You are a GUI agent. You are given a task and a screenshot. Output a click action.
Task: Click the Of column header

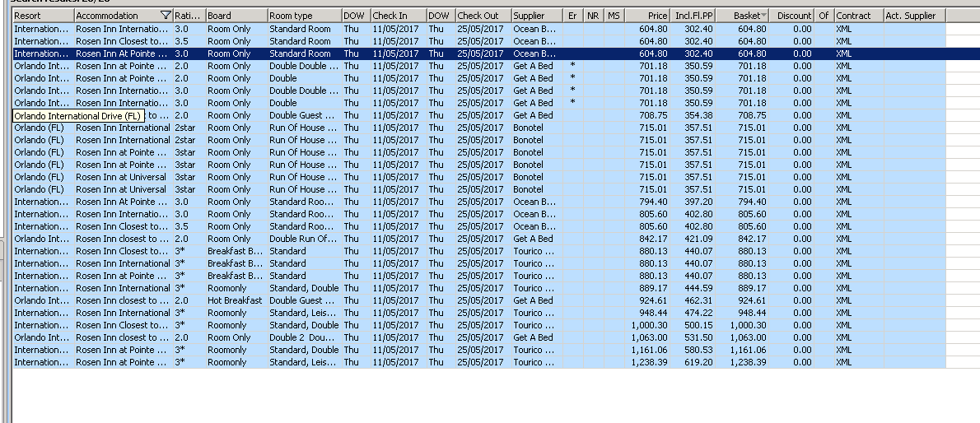pyautogui.click(x=824, y=16)
